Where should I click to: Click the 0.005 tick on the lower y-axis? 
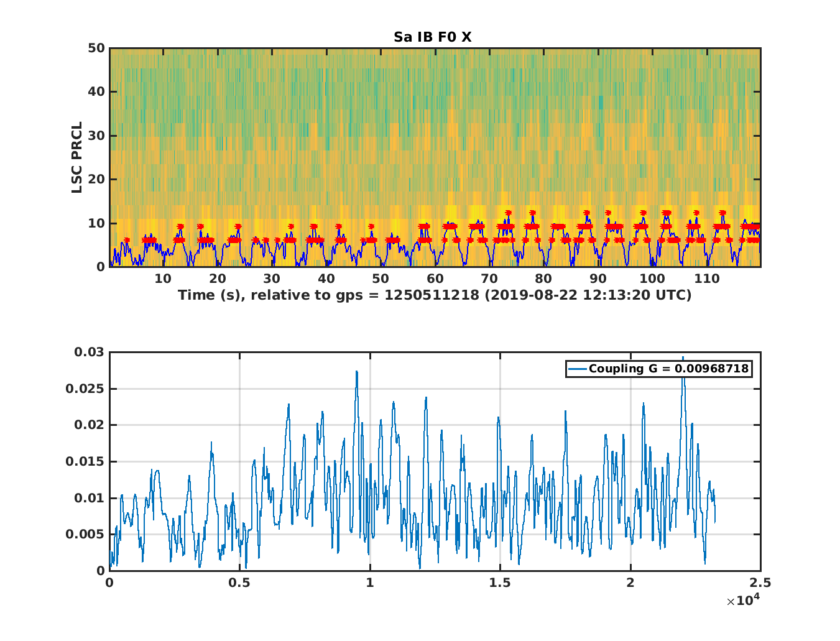(86, 534)
